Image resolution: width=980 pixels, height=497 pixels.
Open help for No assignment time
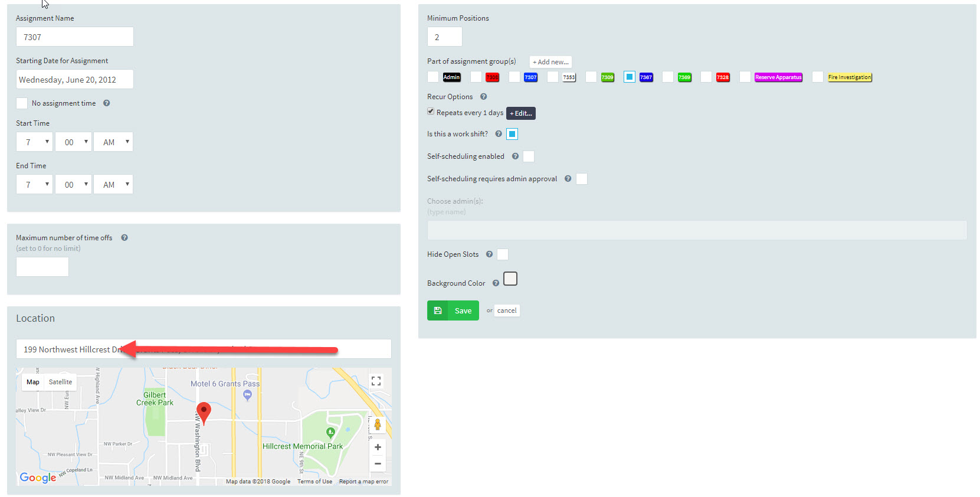coord(107,103)
